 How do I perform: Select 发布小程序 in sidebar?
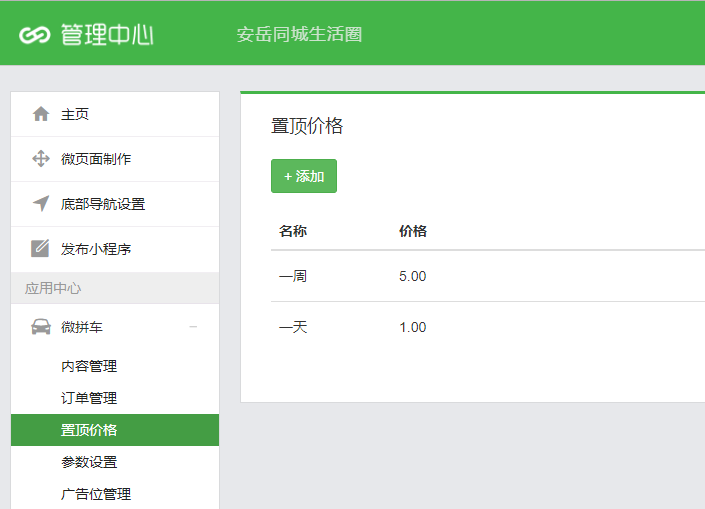pyautogui.click(x=96, y=249)
